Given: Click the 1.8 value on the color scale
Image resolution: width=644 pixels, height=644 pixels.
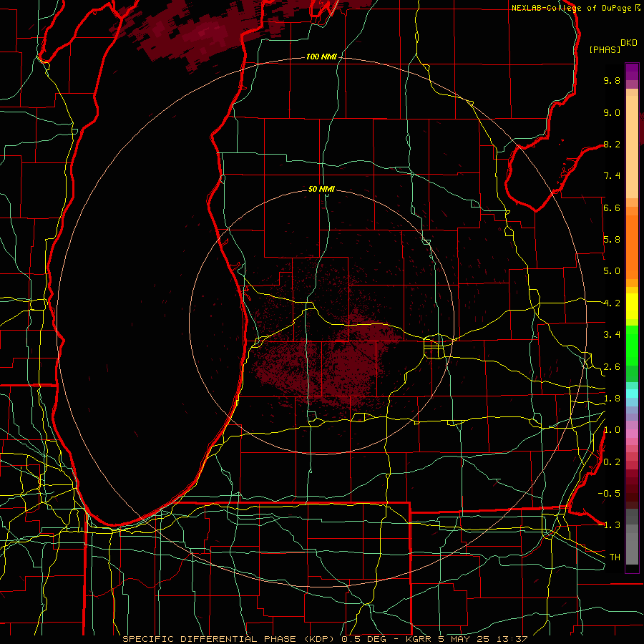Looking at the screenshot, I should coord(612,399).
